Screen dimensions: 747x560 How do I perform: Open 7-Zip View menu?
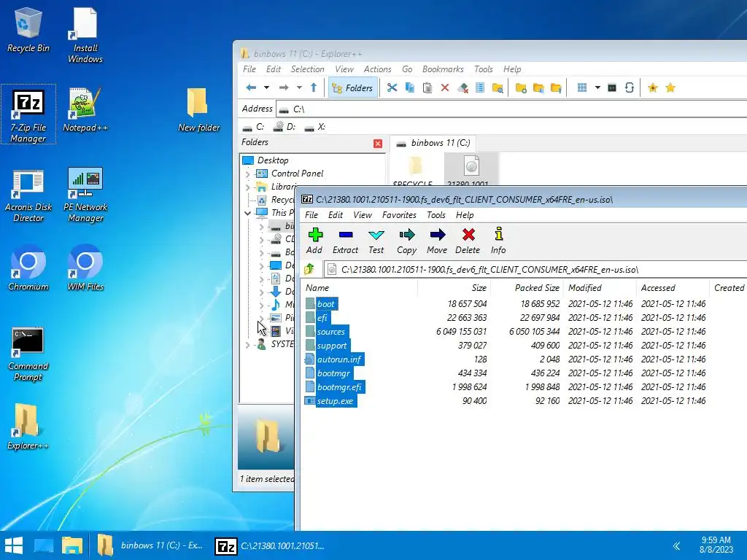pyautogui.click(x=362, y=215)
